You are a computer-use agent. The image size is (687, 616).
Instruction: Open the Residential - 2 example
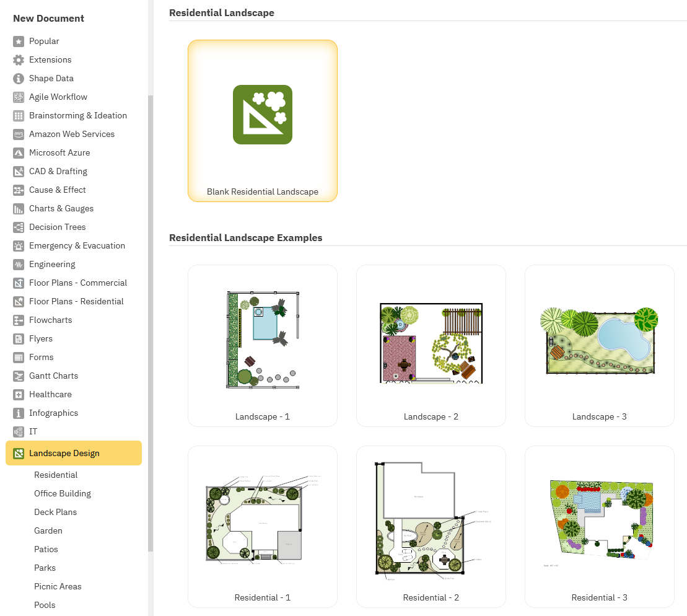431,527
